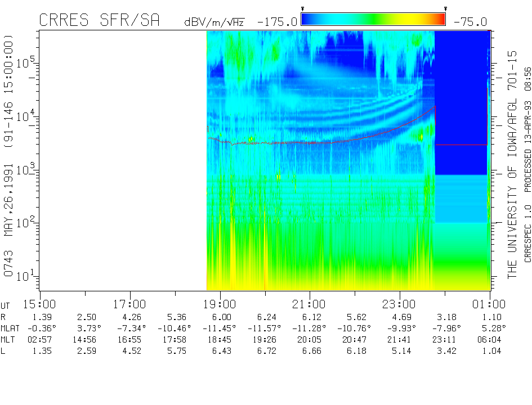
Task: Click the MLT value 18:45
Action: (220, 339)
